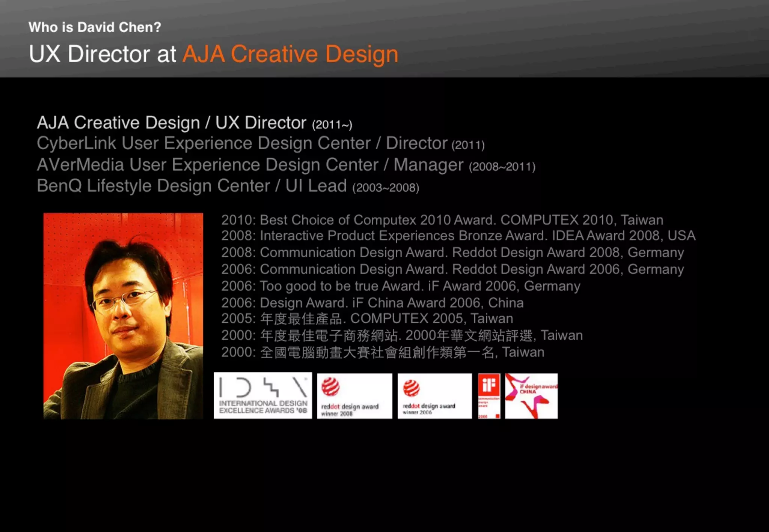Click the Reddot Design Award 2008 Germany entry
Screen dimensions: 769x532
pyautogui.click(x=452, y=252)
